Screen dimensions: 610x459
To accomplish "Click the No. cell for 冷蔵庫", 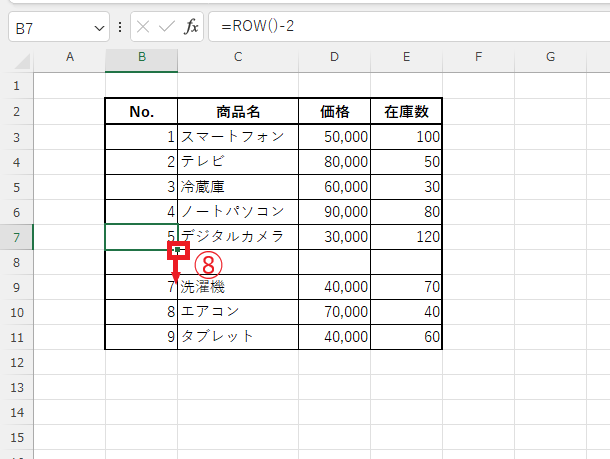I will [142, 187].
